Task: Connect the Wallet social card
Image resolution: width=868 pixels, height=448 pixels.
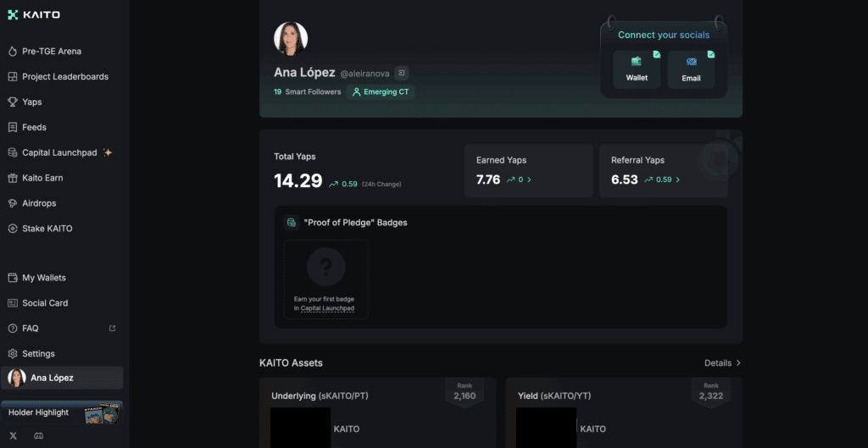Action: [637, 69]
